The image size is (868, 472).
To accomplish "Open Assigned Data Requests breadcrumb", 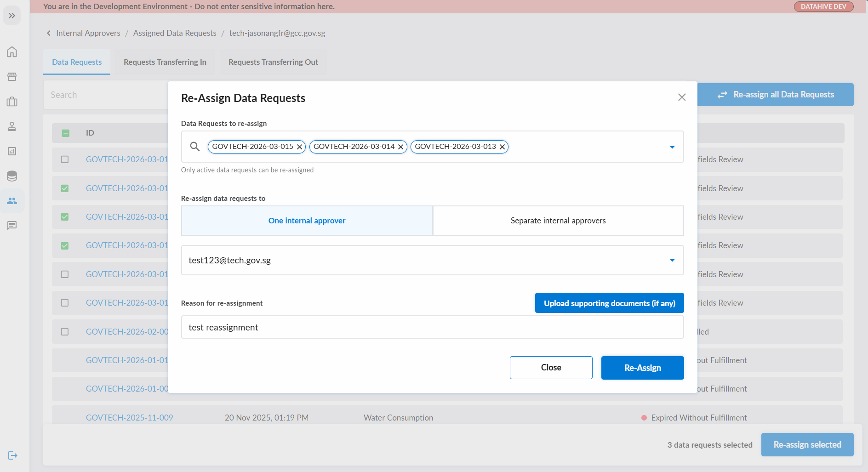I will coord(175,33).
